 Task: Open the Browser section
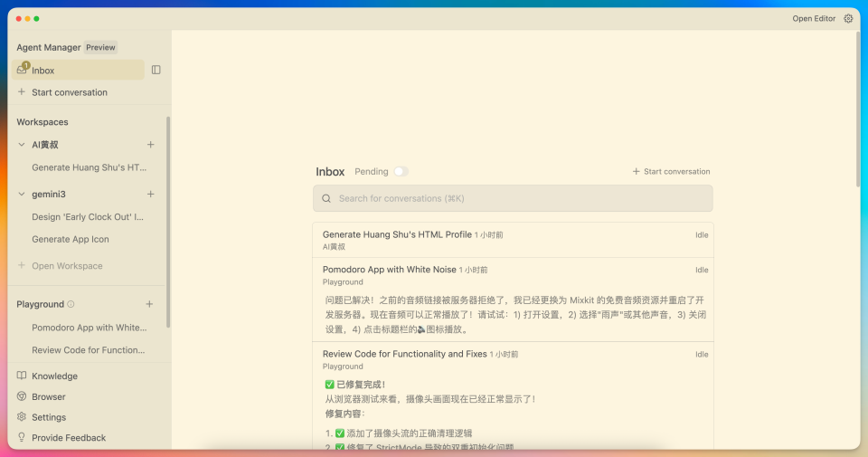pos(49,396)
